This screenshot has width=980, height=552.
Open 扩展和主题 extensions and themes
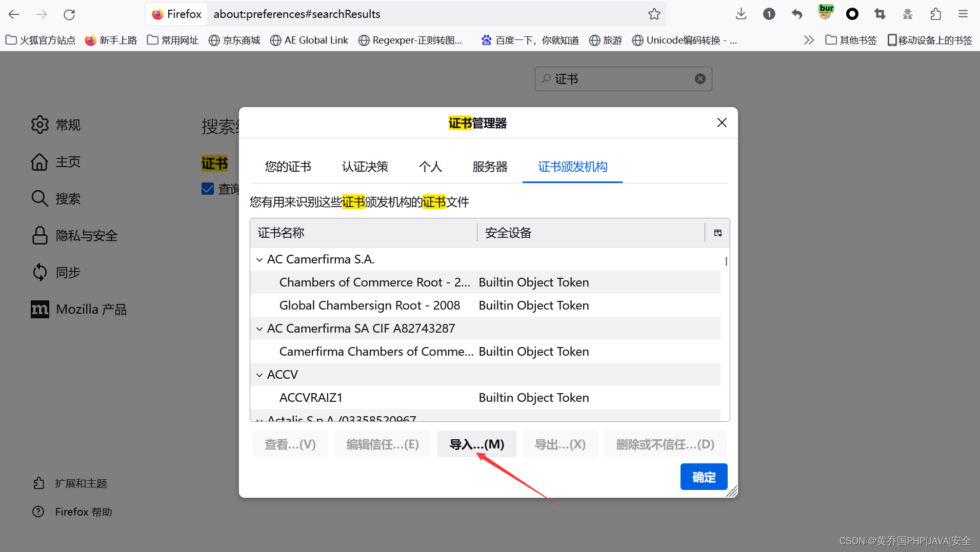[70, 483]
